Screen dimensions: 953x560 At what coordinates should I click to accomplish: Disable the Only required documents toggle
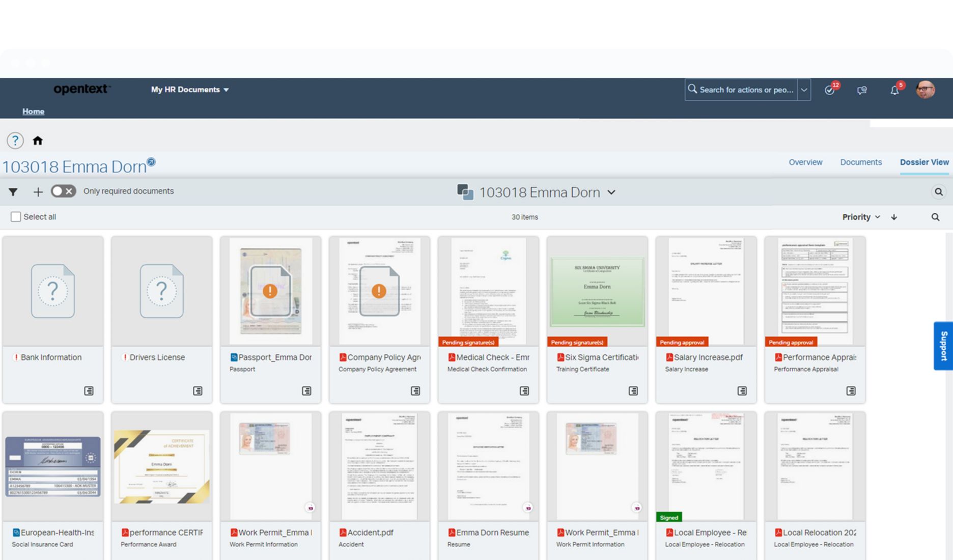63,191
